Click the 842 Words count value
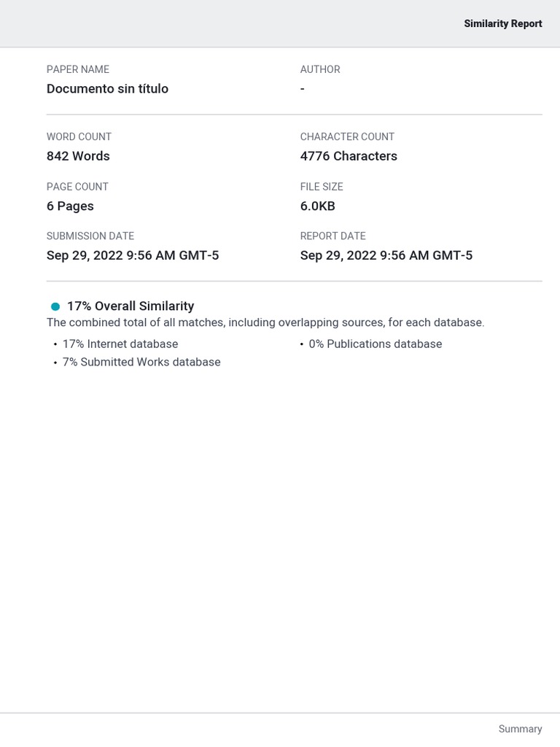The width and height of the screenshot is (560, 747). (78, 156)
